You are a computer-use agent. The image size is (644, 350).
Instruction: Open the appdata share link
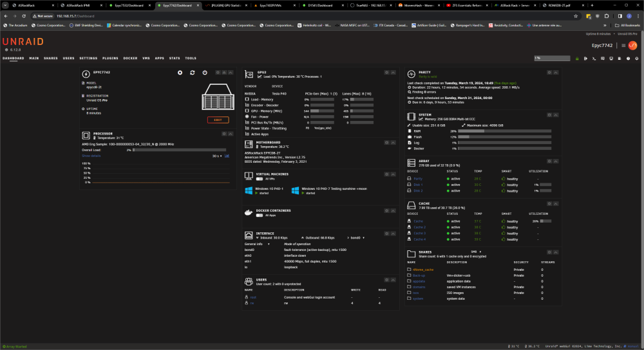(419, 281)
